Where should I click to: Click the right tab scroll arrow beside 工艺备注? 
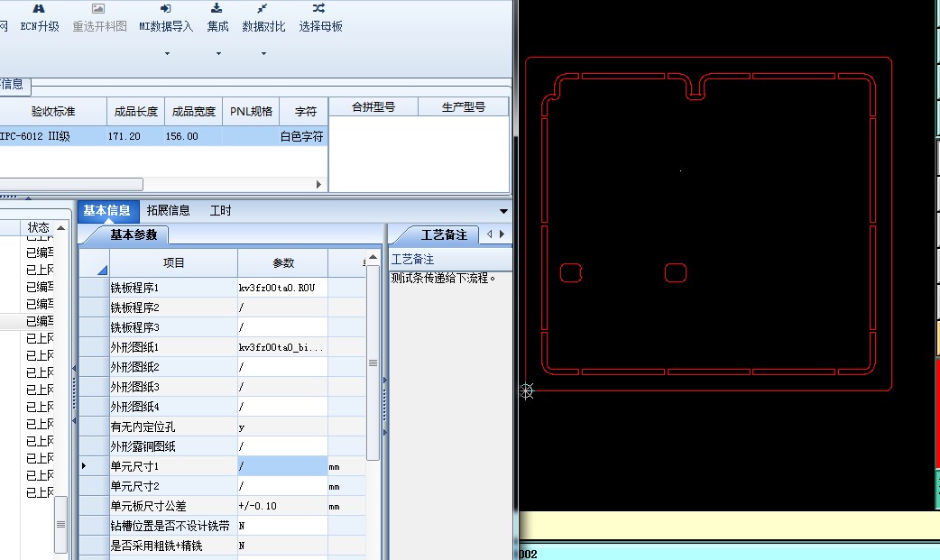coord(502,234)
